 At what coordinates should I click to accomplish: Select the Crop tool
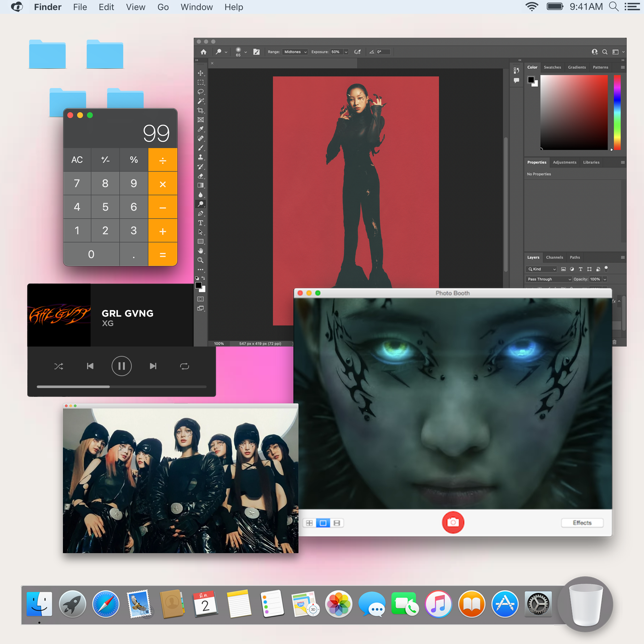pos(200,110)
